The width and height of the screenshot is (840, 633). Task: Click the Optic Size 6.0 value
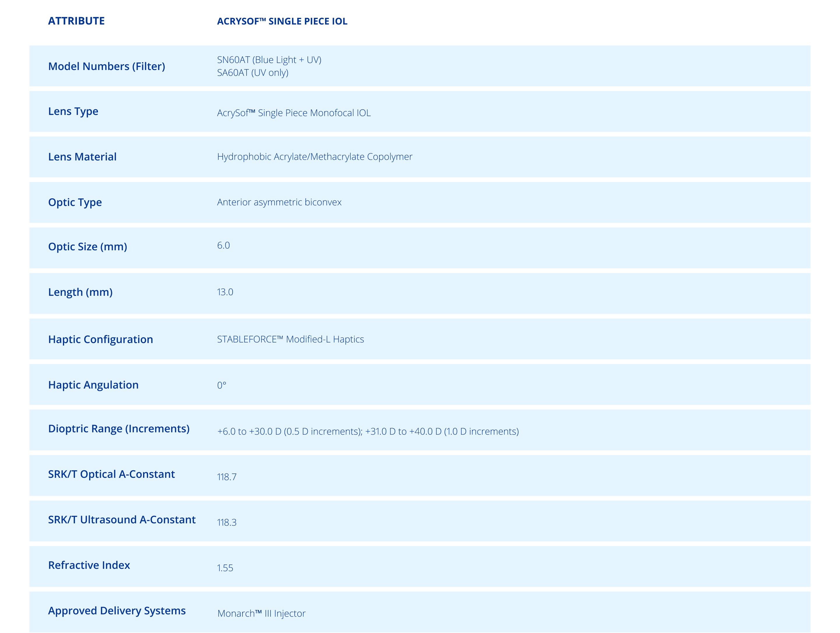223,245
